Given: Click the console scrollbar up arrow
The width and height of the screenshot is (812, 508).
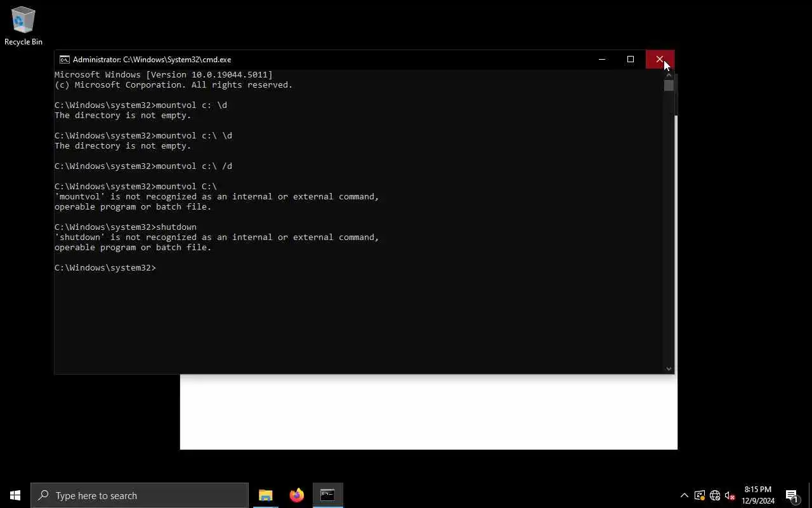Looking at the screenshot, I should (669, 75).
